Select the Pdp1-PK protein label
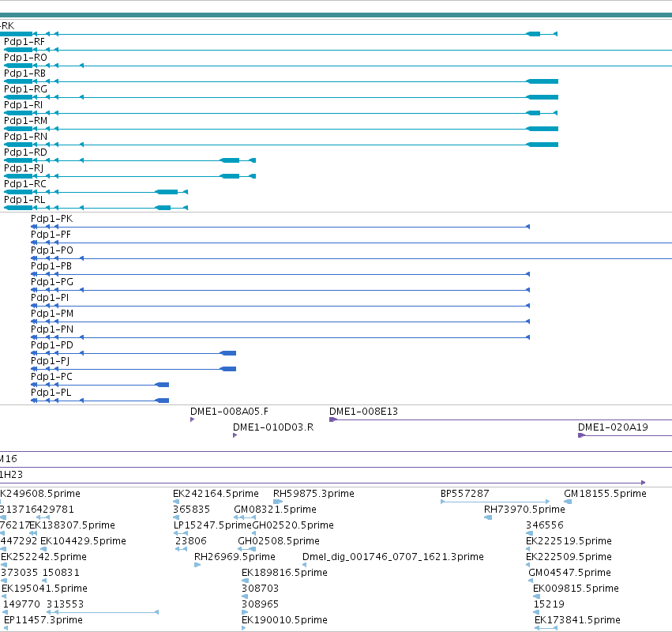This screenshot has width=672, height=632. click(52, 219)
